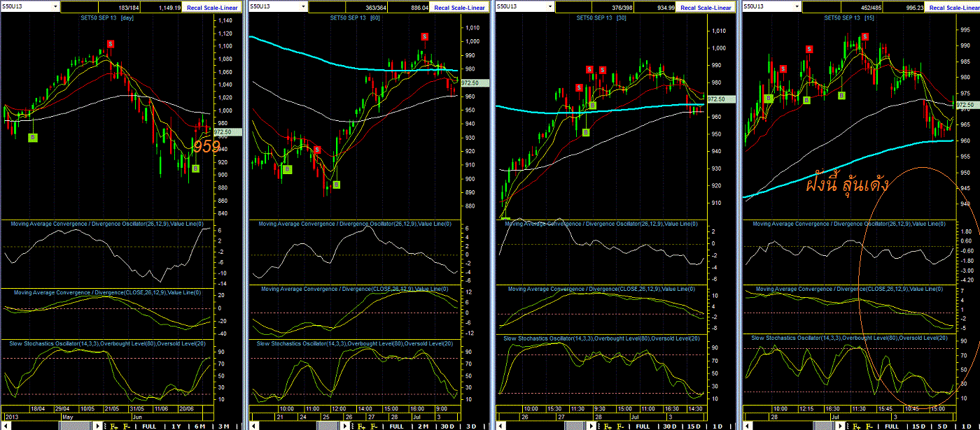980x430 pixels.
Task: Click left scroll arrow of 30-minute chart
Action: (500, 426)
